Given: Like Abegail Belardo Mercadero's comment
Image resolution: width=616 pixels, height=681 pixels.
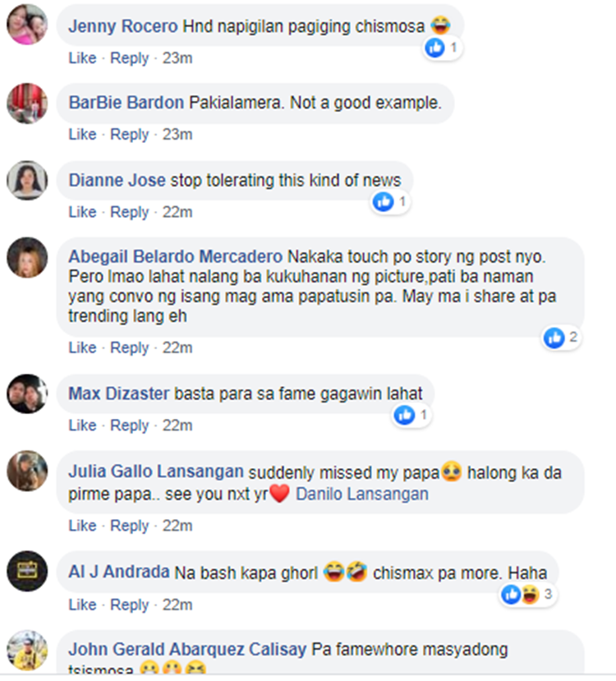Looking at the screenshot, I should click(x=82, y=347).
